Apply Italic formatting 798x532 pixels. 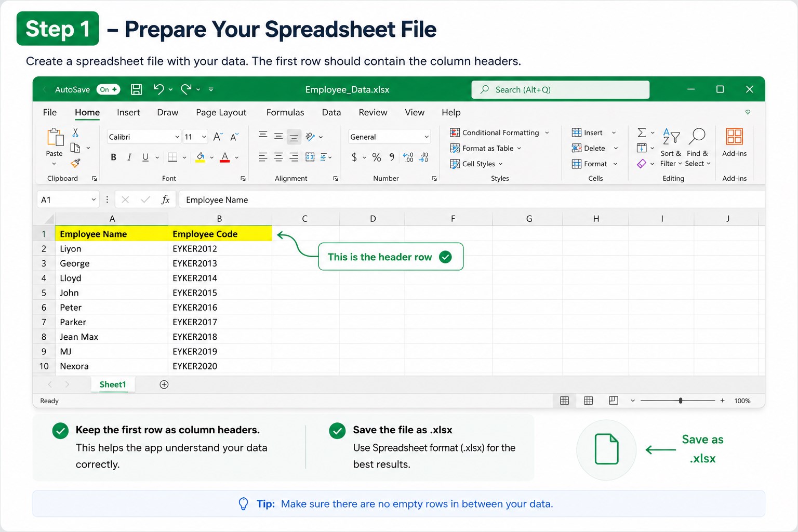coord(129,157)
